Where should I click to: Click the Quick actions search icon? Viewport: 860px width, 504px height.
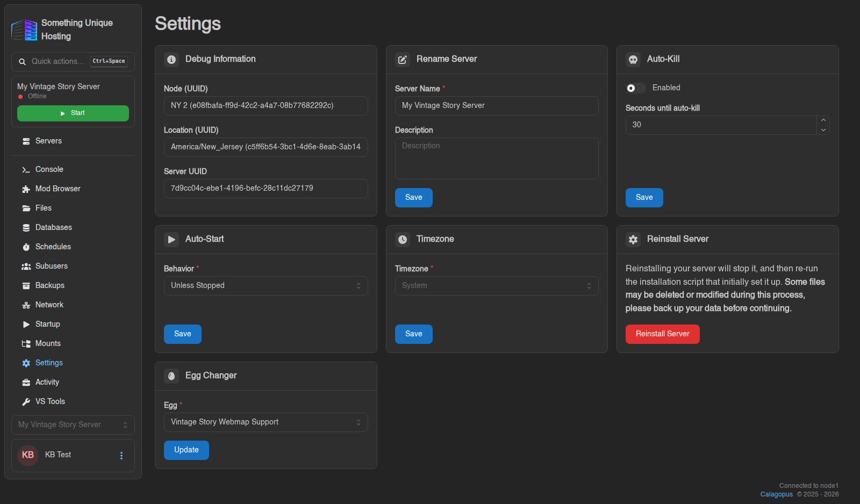pos(23,62)
